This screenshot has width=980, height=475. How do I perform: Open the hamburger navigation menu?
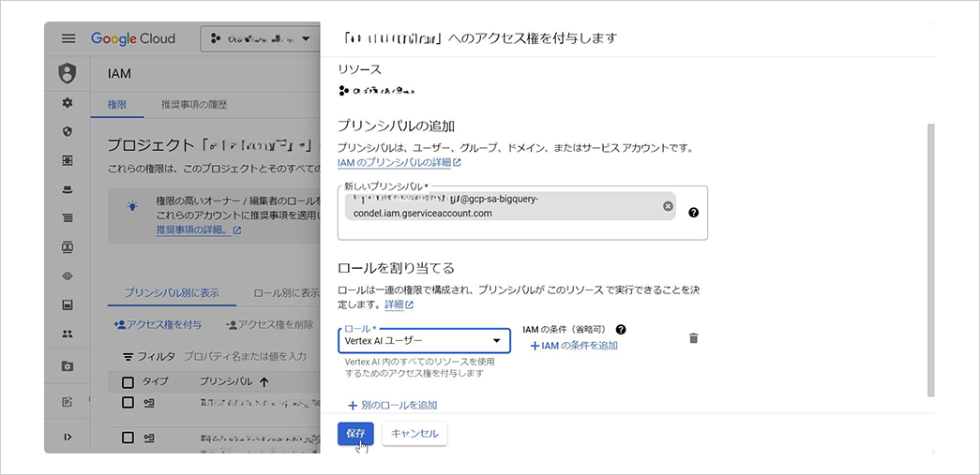tap(68, 38)
